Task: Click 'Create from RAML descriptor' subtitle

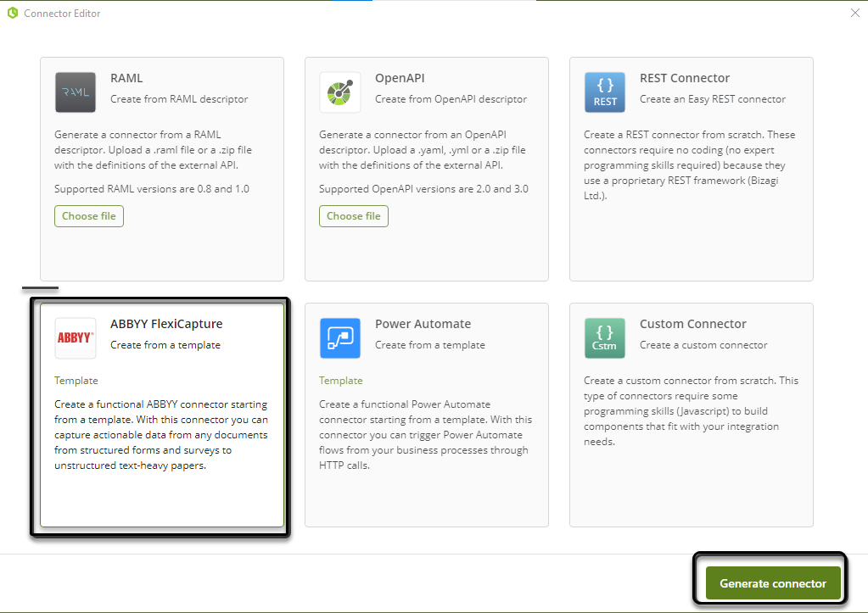Action: point(179,99)
